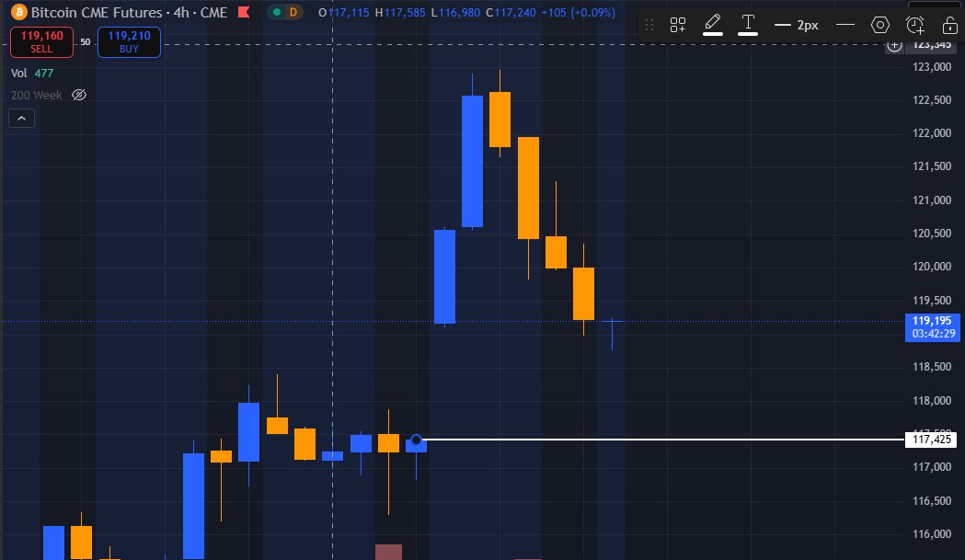Toggle the lock icon for the drawing
This screenshot has height=560, width=965.
click(949, 25)
